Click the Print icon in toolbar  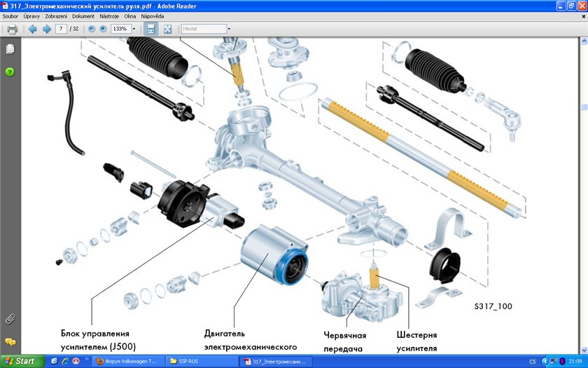(x=12, y=29)
